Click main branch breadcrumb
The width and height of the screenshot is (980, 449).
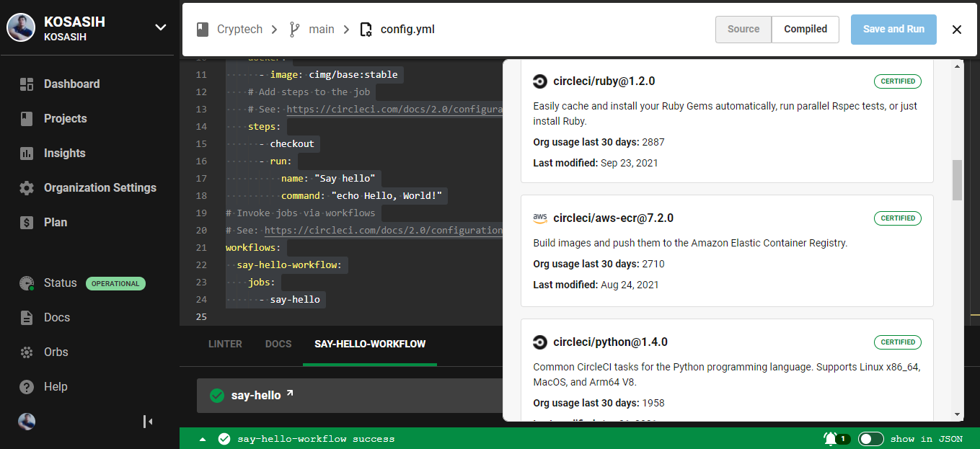(322, 30)
